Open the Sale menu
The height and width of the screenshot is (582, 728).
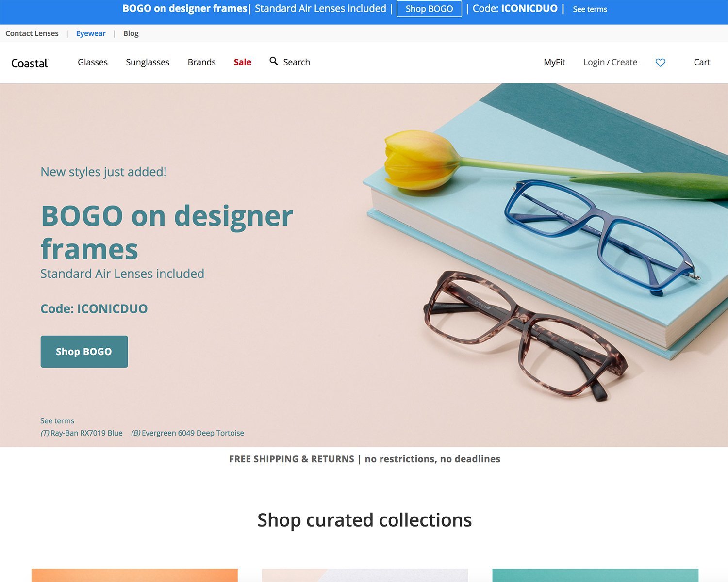(x=243, y=62)
